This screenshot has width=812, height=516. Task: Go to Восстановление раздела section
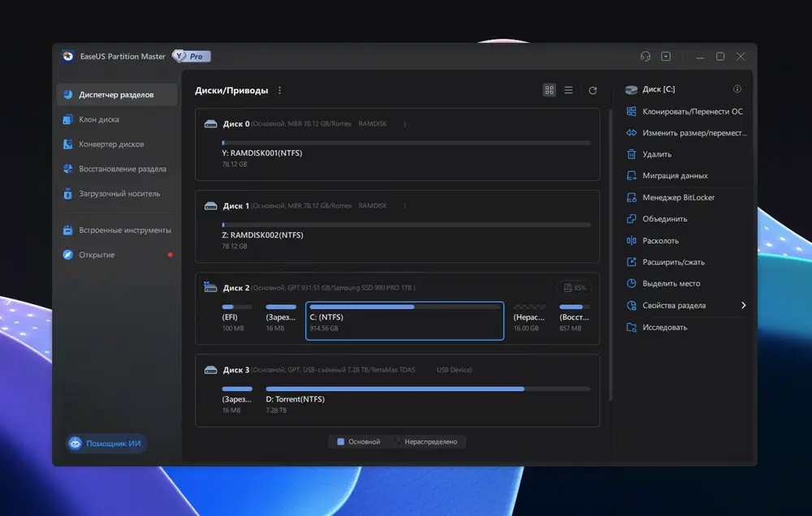pos(122,169)
